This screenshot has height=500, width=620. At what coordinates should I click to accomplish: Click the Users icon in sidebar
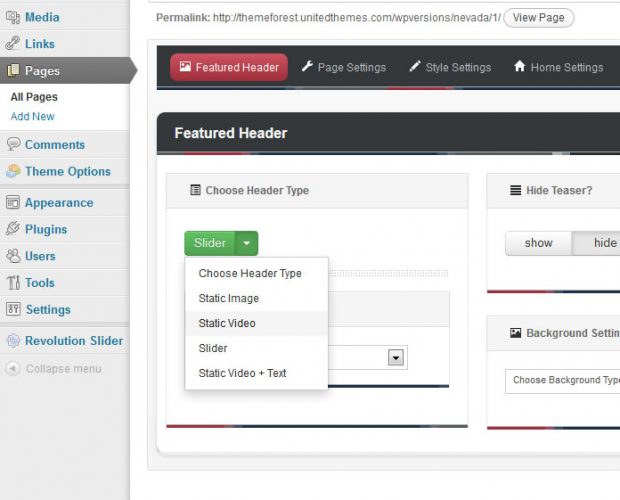[12, 257]
